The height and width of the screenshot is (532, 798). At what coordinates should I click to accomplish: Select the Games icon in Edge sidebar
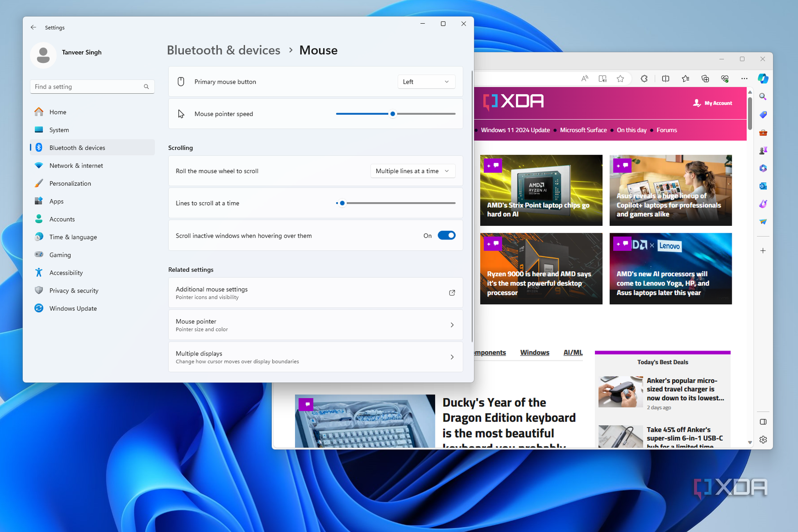(x=763, y=150)
